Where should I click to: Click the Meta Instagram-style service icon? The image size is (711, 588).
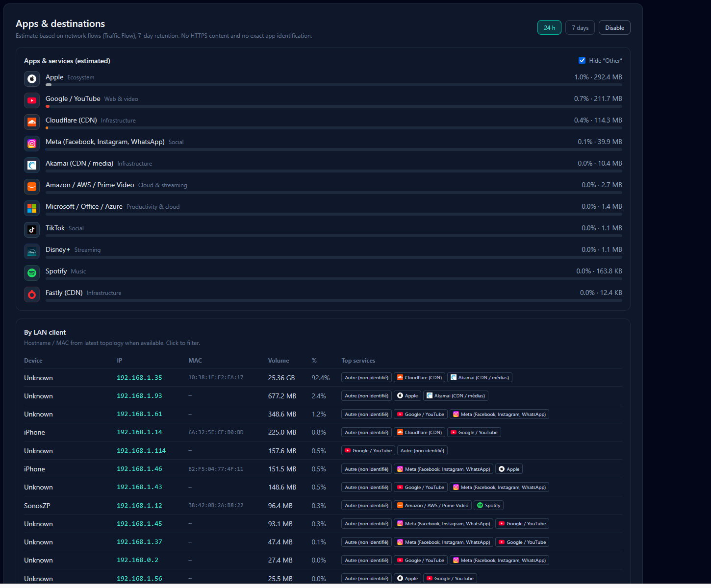pos(32,144)
